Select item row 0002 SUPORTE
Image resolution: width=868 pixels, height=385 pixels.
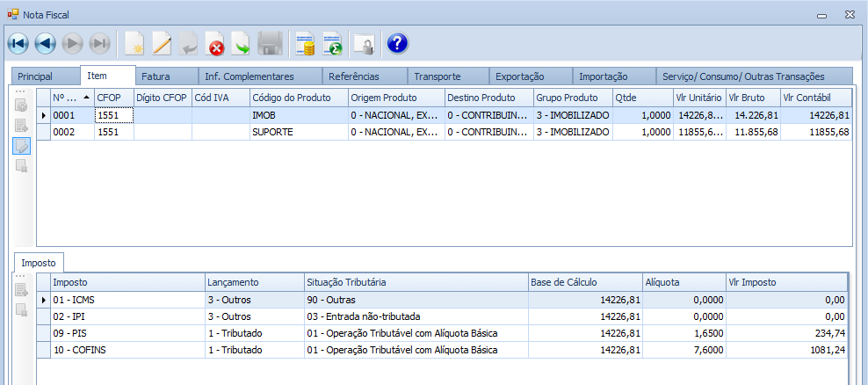(x=264, y=132)
